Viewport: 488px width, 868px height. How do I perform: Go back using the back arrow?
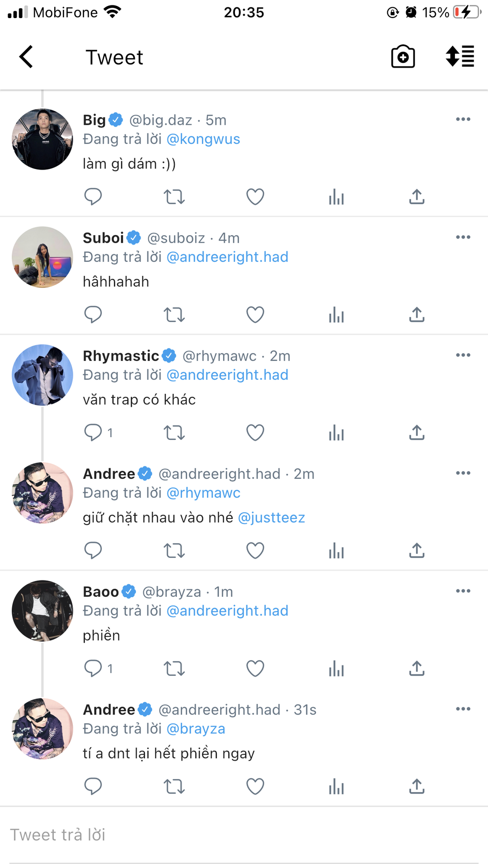26,57
